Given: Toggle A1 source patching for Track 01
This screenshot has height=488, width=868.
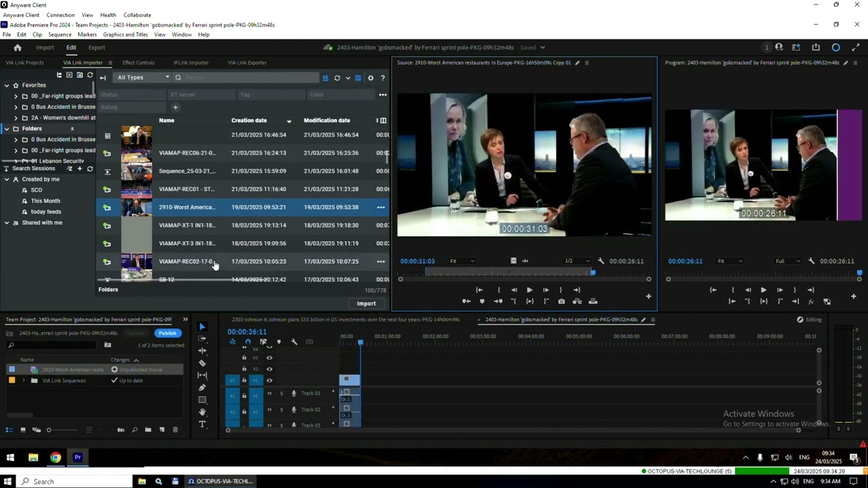Looking at the screenshot, I should click(233, 395).
